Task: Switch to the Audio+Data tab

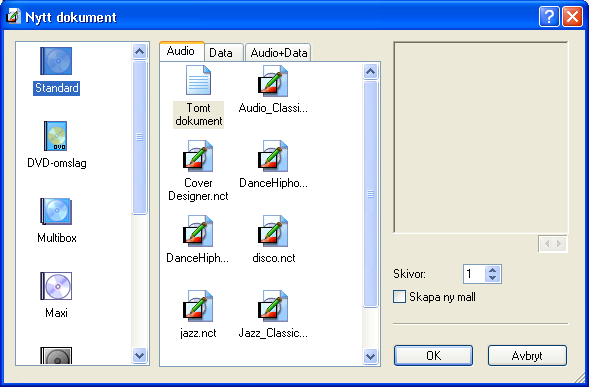Action: tap(278, 52)
